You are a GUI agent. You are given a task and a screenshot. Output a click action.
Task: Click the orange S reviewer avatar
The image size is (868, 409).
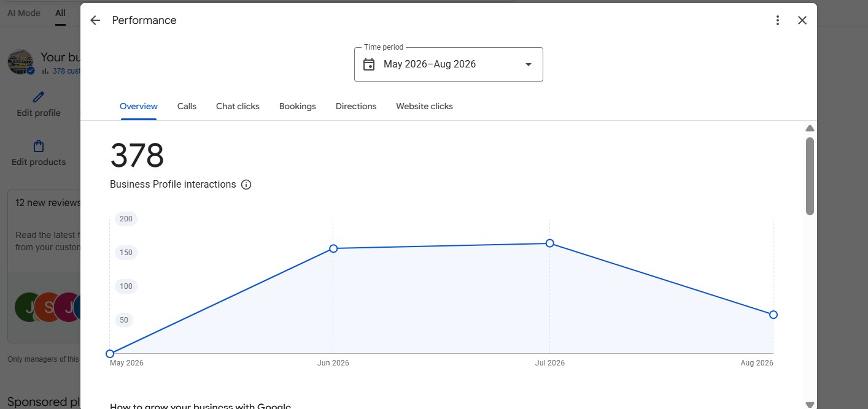tap(48, 307)
